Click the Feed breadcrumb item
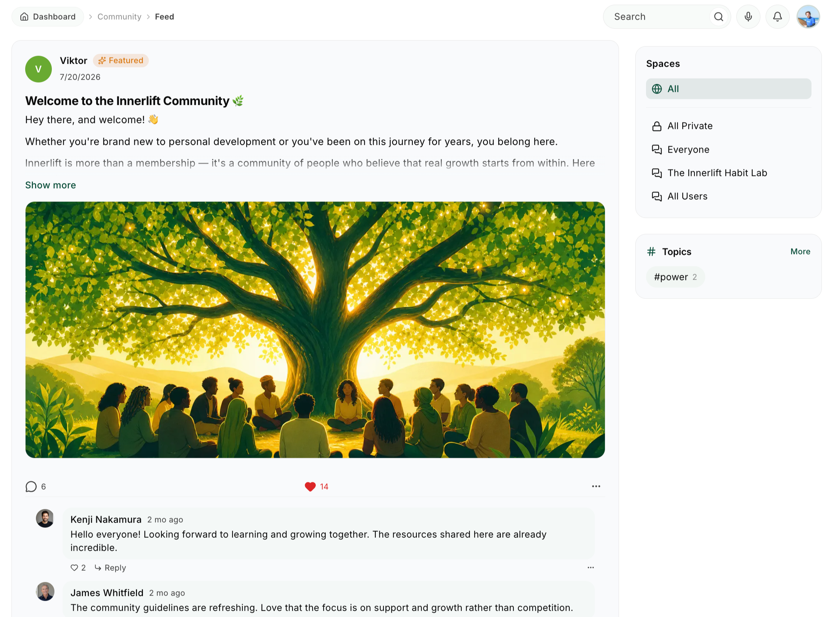Screen dimensions: 840x617 click(165, 17)
